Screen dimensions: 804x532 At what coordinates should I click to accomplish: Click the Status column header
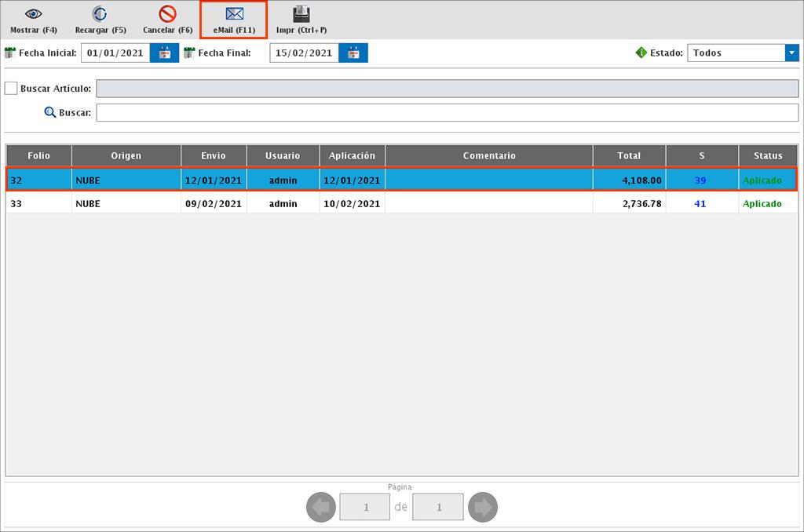pos(767,155)
